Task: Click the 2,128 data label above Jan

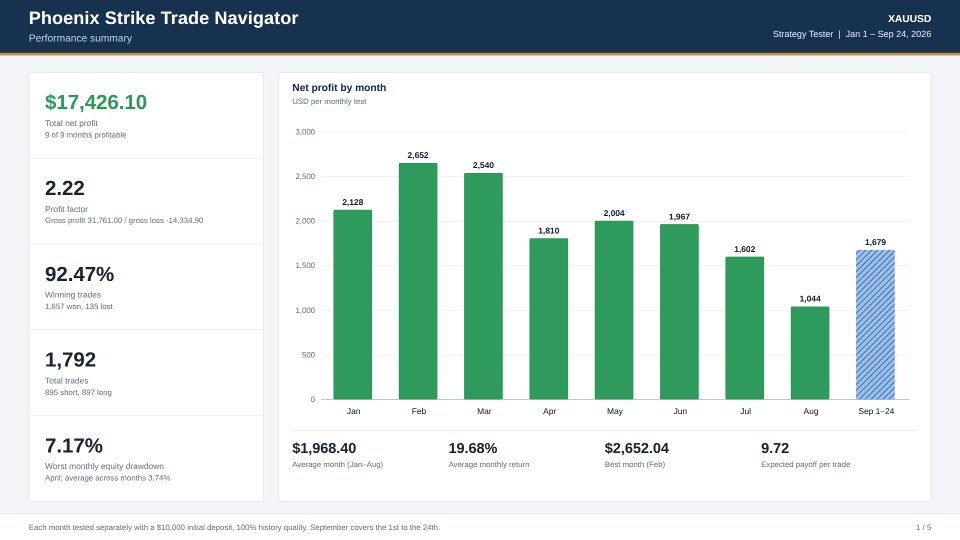Action: pyautogui.click(x=353, y=202)
